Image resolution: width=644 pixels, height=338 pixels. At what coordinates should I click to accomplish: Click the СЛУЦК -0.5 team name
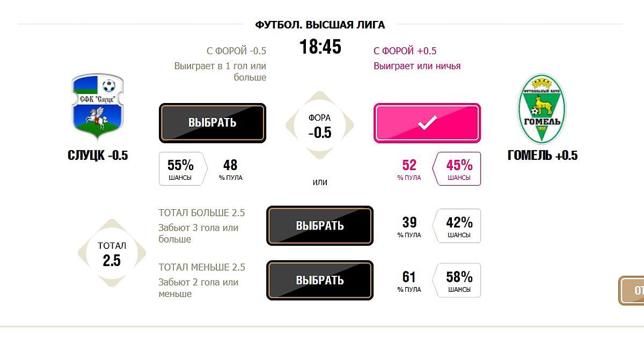click(x=98, y=156)
